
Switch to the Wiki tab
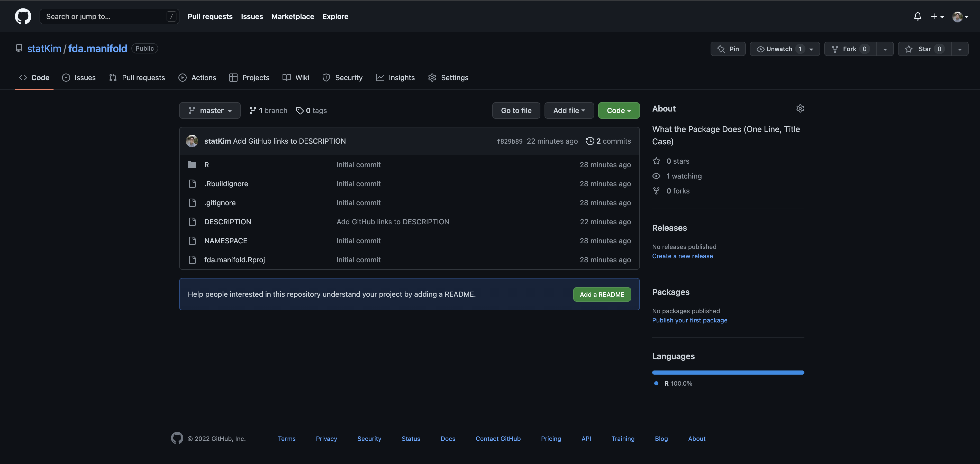[296, 78]
